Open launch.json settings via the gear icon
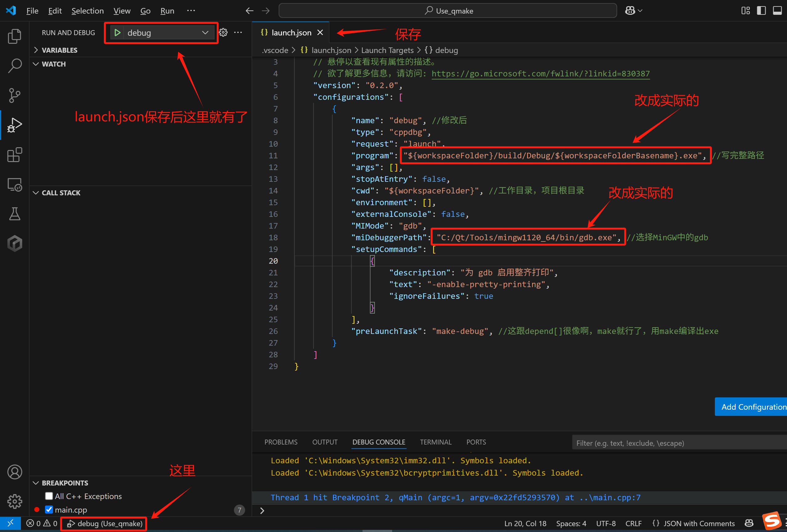The height and width of the screenshot is (532, 787). tap(223, 32)
